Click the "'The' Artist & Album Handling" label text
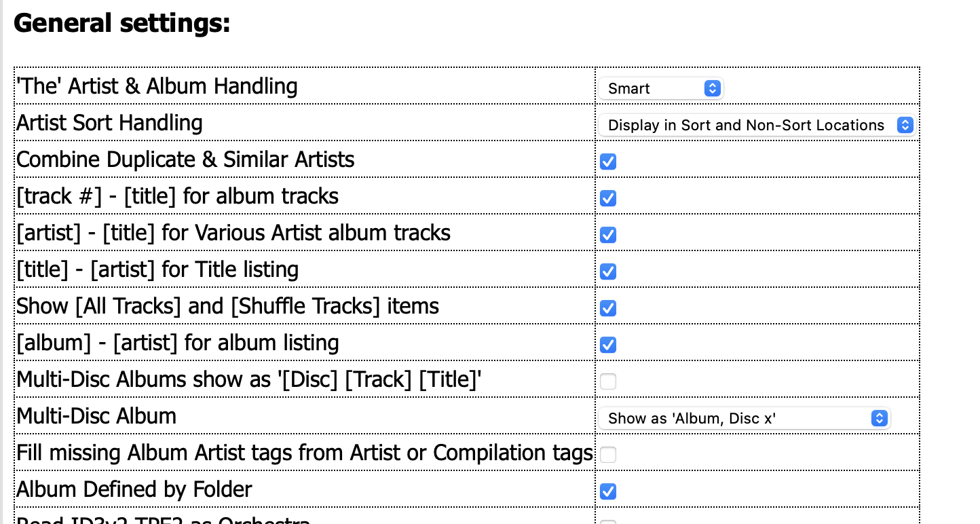Viewport: 980px width, 524px height. point(157,86)
